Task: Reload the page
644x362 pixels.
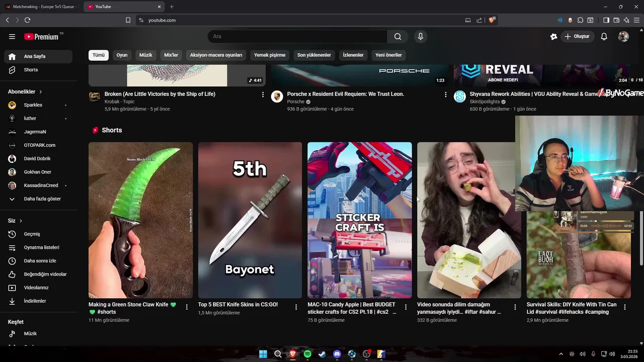Action: [x=27, y=20]
